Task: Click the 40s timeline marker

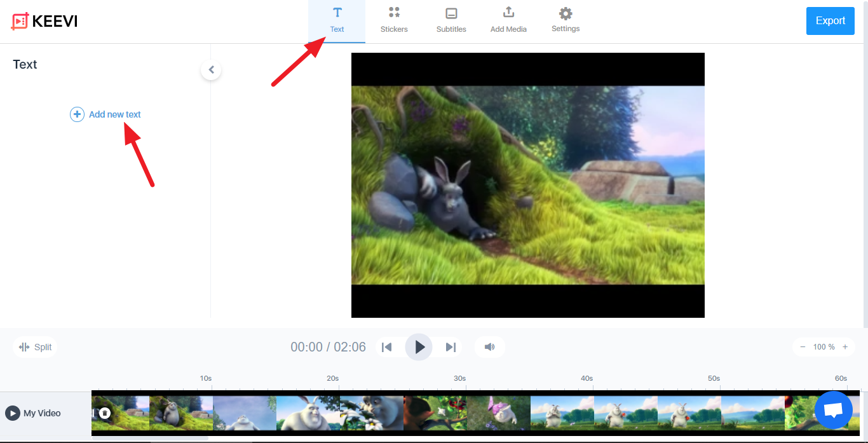Action: click(x=587, y=378)
